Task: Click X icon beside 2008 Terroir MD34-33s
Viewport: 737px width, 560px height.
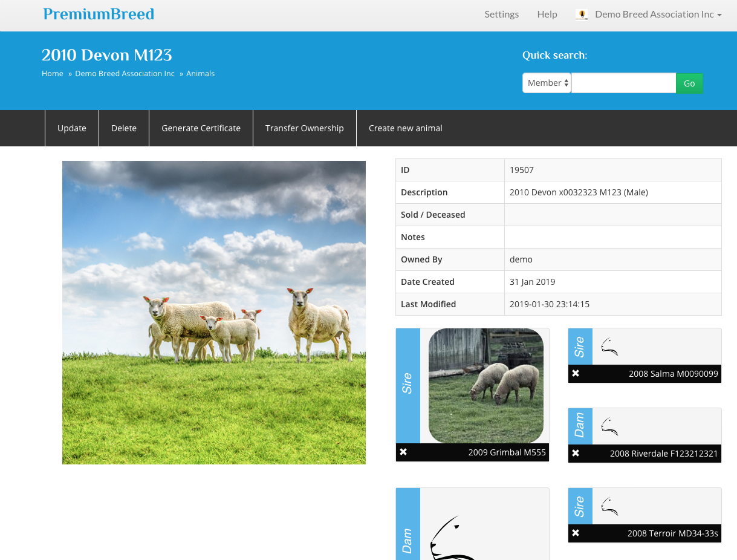Action: (x=576, y=533)
